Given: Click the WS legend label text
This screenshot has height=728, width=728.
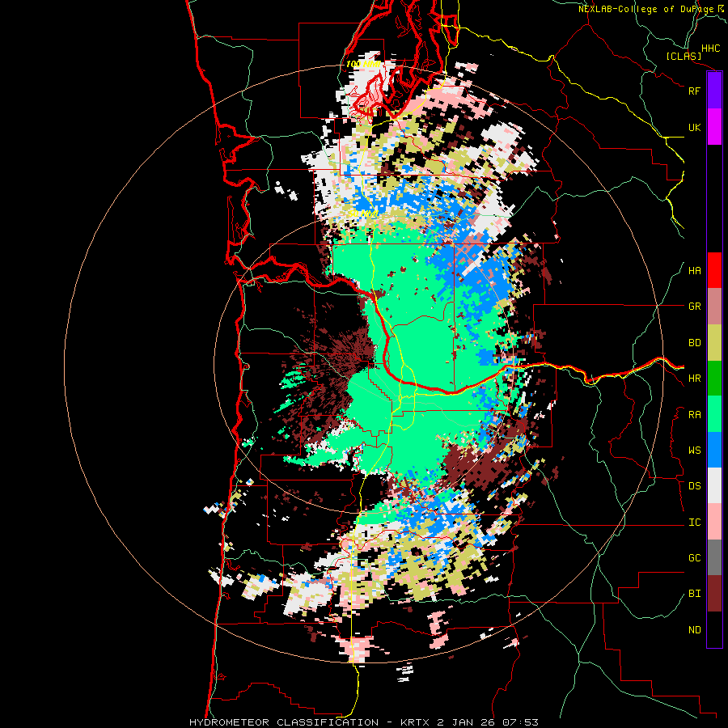Looking at the screenshot, I should pos(694,451).
